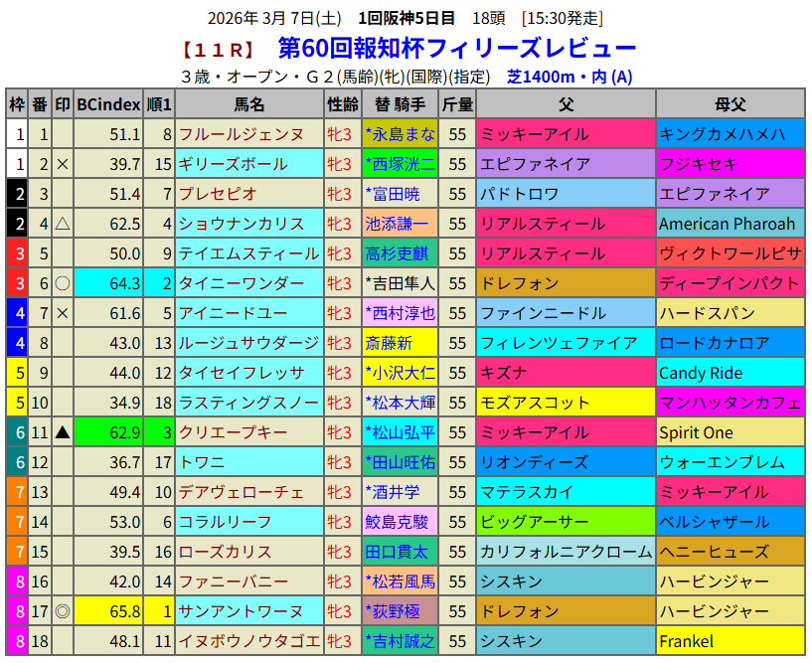Click the Frankel damsire cell

pos(730,641)
